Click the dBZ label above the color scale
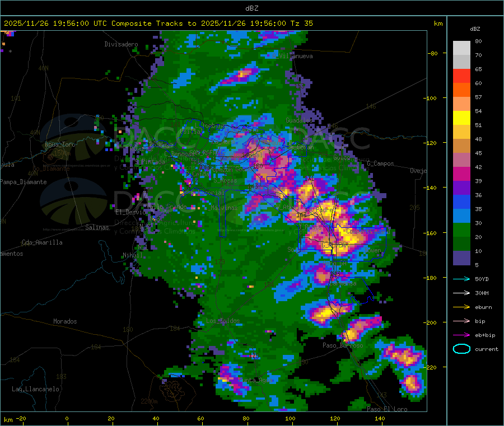The height and width of the screenshot is (426, 504). click(x=475, y=29)
